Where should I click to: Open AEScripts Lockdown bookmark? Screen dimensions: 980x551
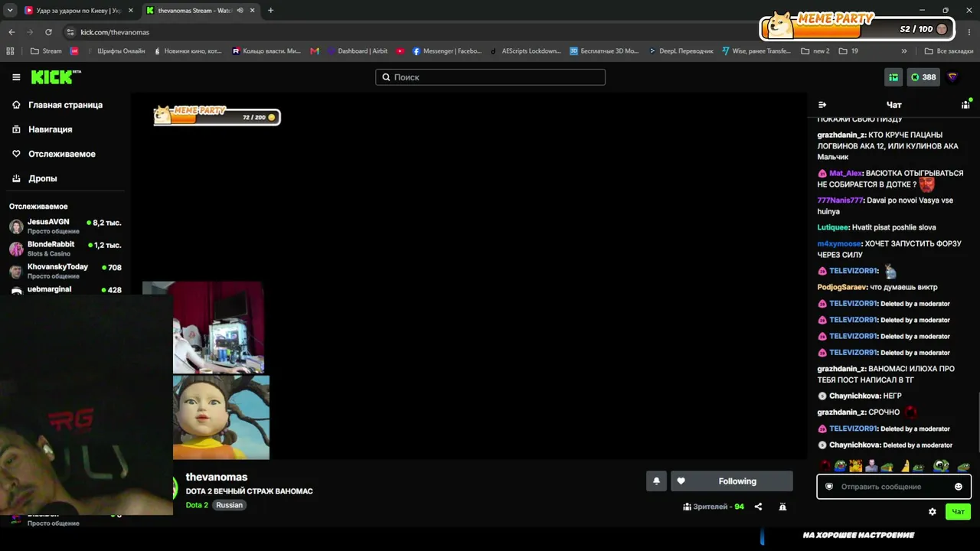coord(525,51)
